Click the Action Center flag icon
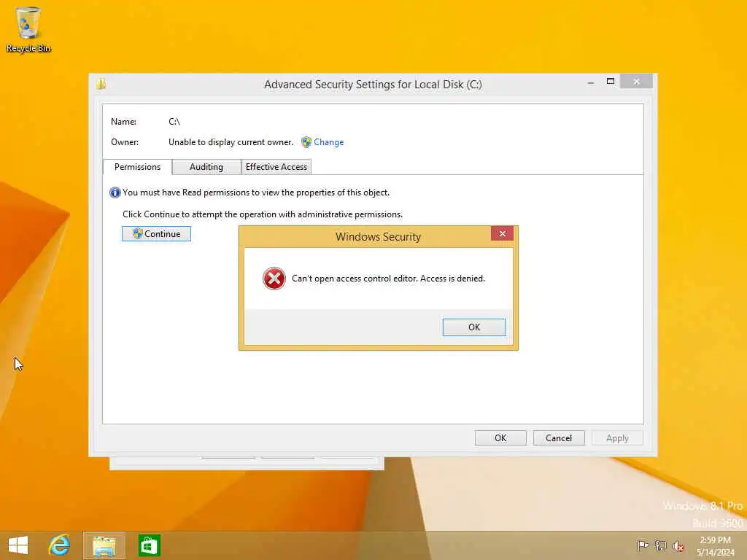Viewport: 747px width, 560px height. pos(643,545)
